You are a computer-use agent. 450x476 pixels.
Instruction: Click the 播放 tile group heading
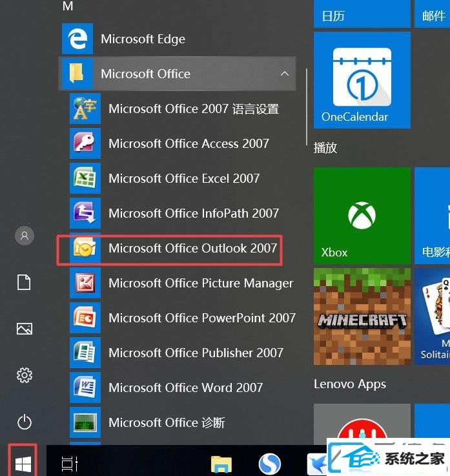point(325,148)
